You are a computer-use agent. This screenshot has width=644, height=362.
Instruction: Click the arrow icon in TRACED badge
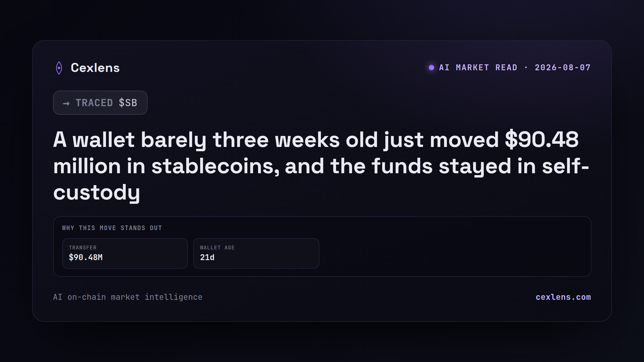point(66,103)
